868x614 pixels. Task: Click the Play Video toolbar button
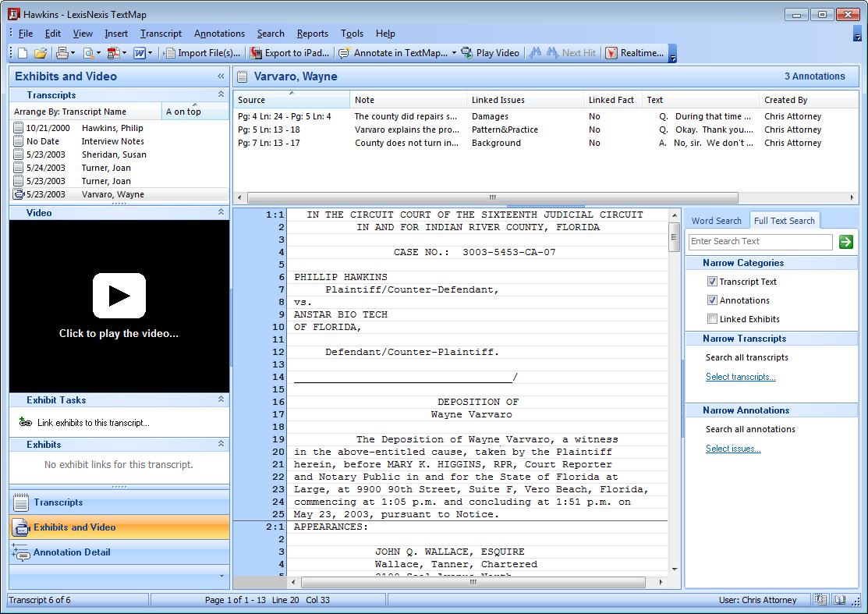click(491, 53)
